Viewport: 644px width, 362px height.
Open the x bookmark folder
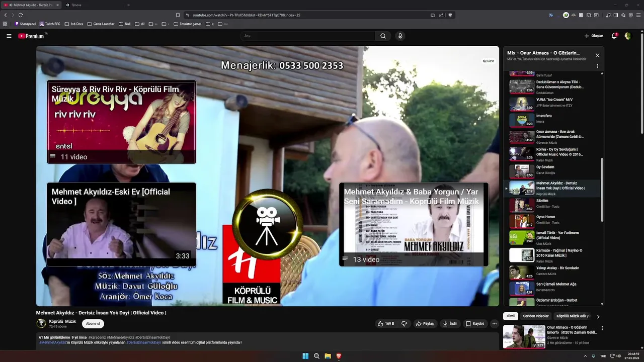(210, 24)
